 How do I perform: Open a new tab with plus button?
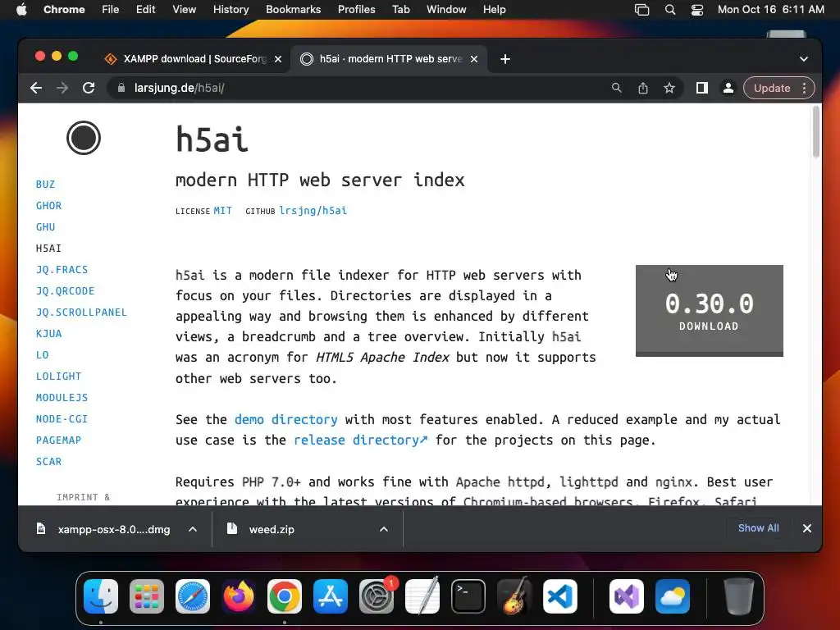click(505, 59)
